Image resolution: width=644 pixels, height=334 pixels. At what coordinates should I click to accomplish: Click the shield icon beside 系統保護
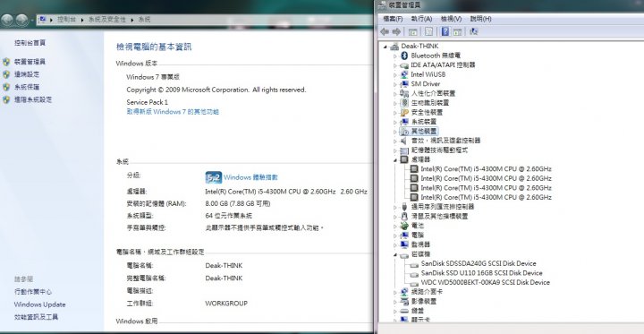coord(6,87)
